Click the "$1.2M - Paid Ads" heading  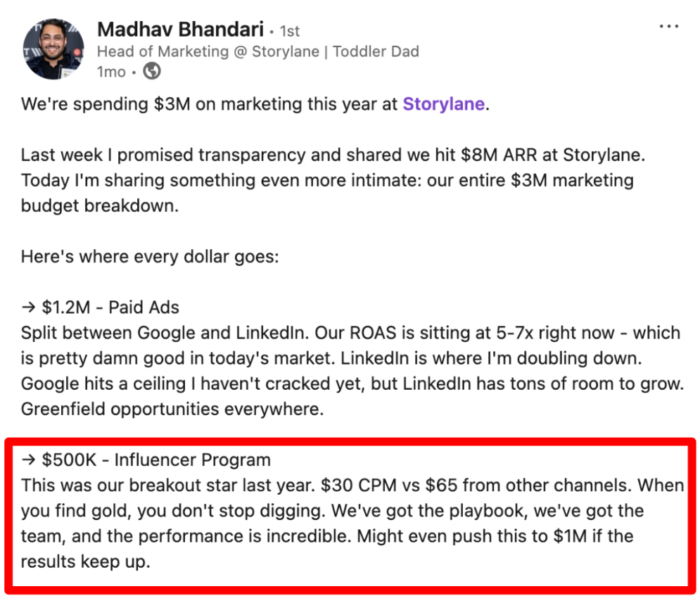coord(110,307)
